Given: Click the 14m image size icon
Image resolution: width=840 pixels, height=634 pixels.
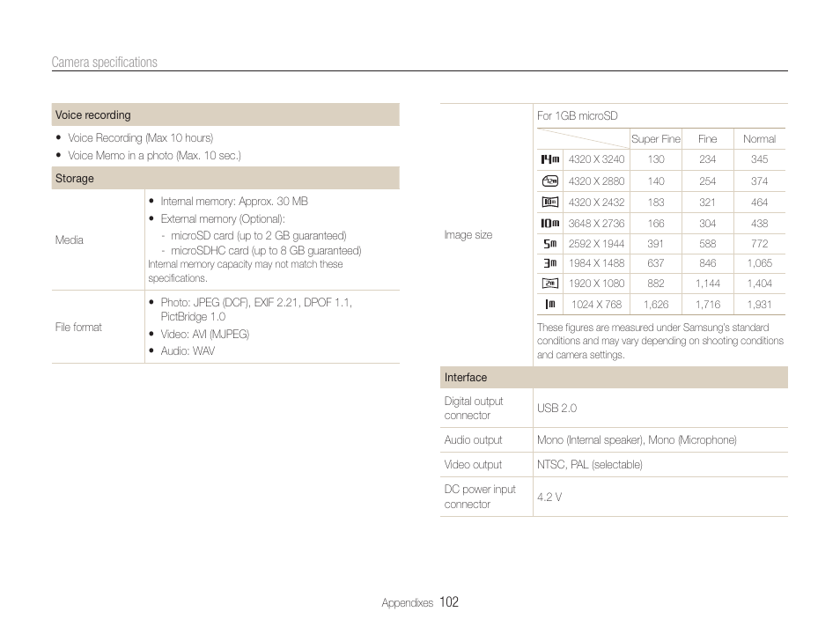Looking at the screenshot, I should [549, 159].
